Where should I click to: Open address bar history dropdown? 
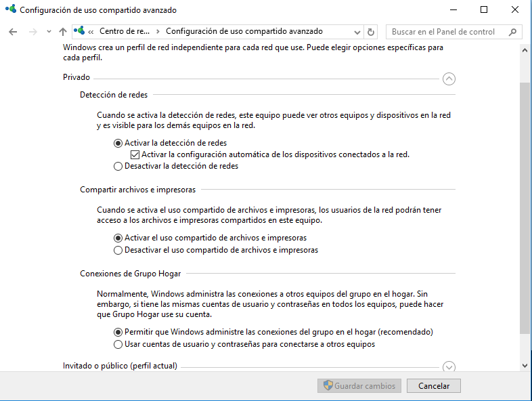(357, 33)
